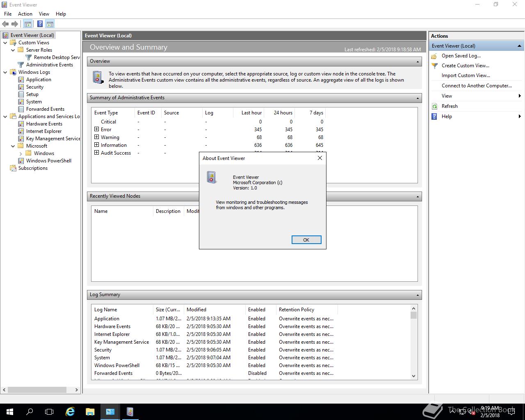Click the Back arrow toolbar icon
The height and width of the screenshot is (420, 525).
[x=5, y=24]
